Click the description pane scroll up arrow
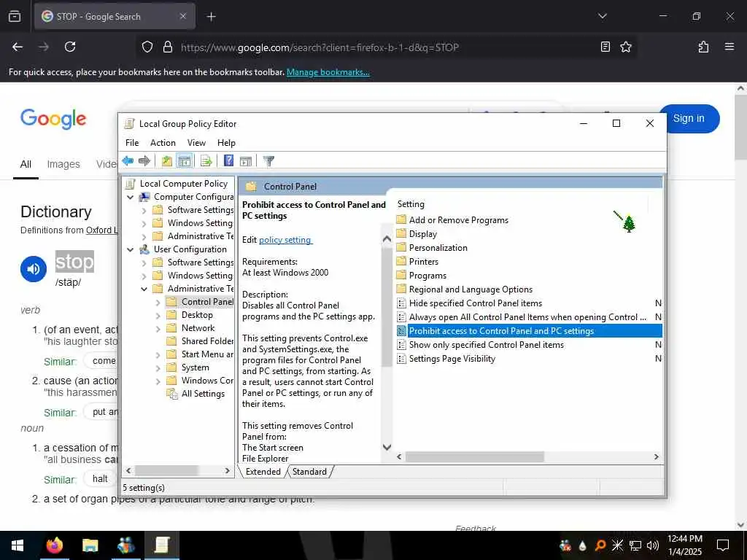 tap(387, 238)
